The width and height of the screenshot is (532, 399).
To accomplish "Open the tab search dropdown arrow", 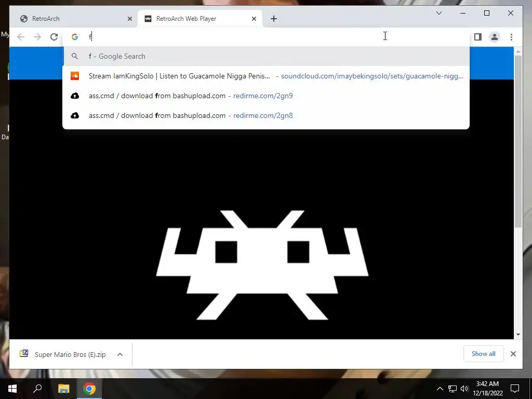I will tap(438, 13).
